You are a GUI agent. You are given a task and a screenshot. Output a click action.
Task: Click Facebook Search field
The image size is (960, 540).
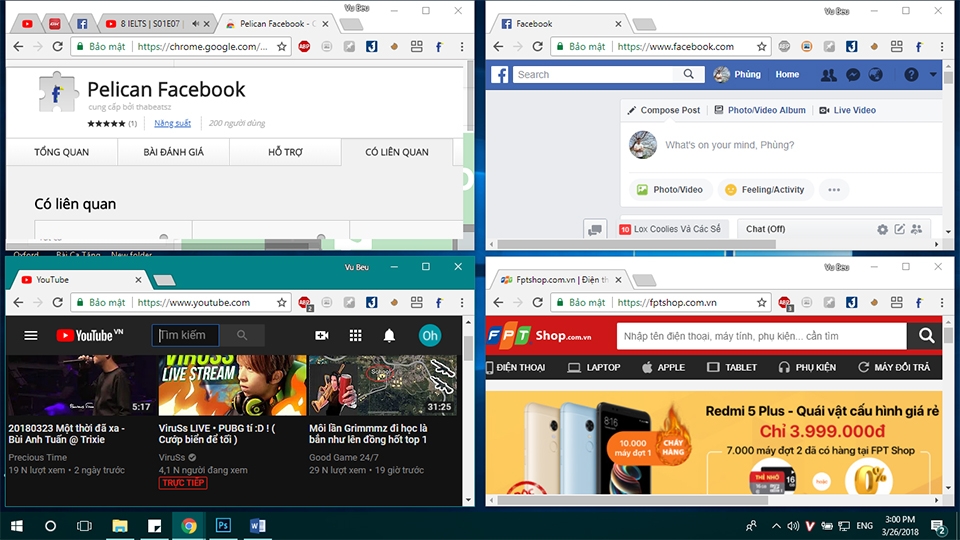[595, 75]
